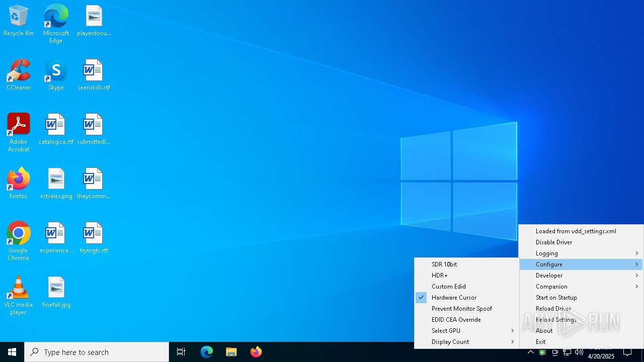Select the VLC media player shortcut
The height and width of the screenshot is (362, 644).
coord(19,296)
